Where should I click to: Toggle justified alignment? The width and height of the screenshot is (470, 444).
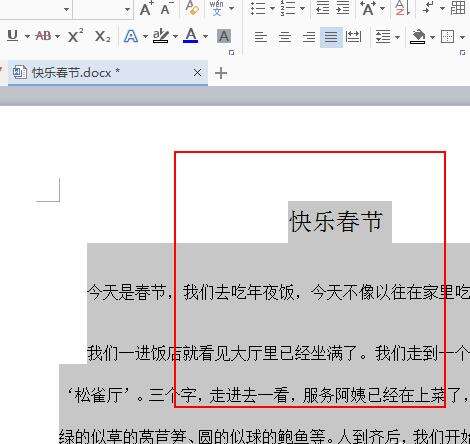pos(331,37)
